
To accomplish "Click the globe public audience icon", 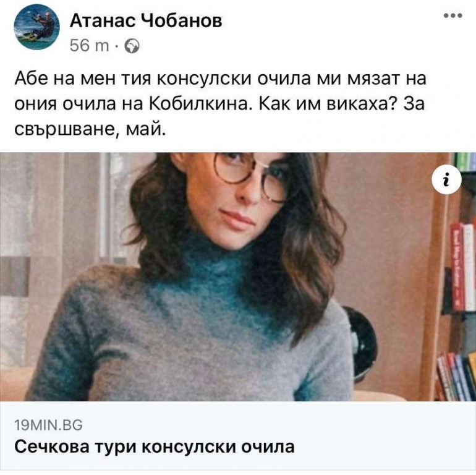I will point(132,46).
